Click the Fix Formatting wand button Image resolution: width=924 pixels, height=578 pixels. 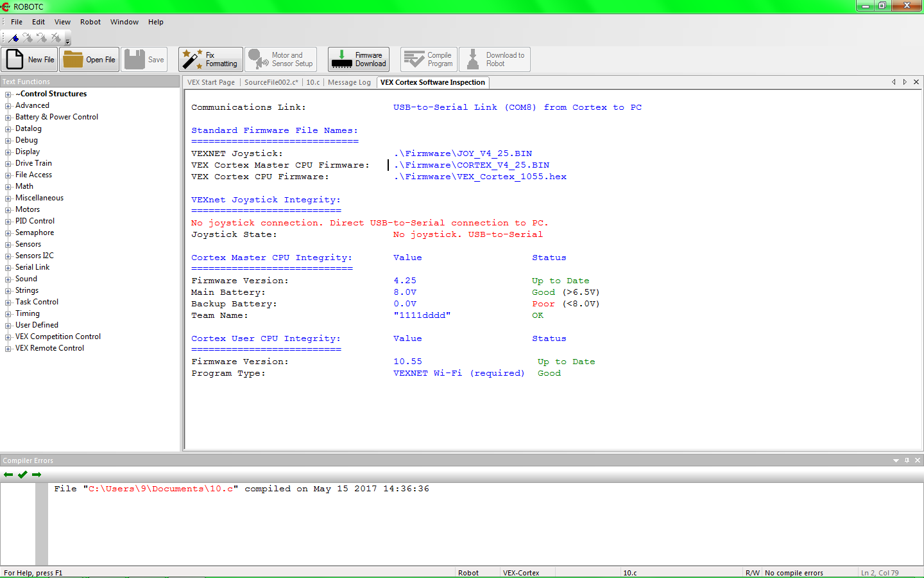pos(210,60)
